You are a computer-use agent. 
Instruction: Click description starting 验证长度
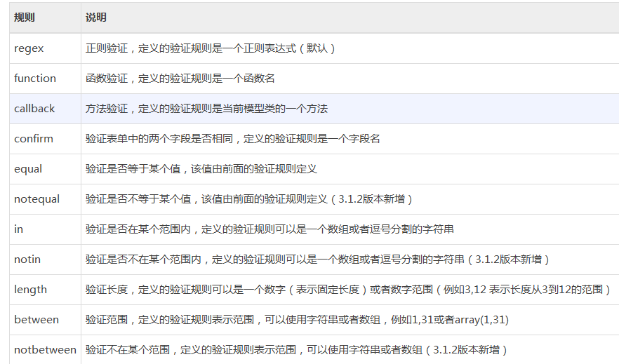coord(348,290)
